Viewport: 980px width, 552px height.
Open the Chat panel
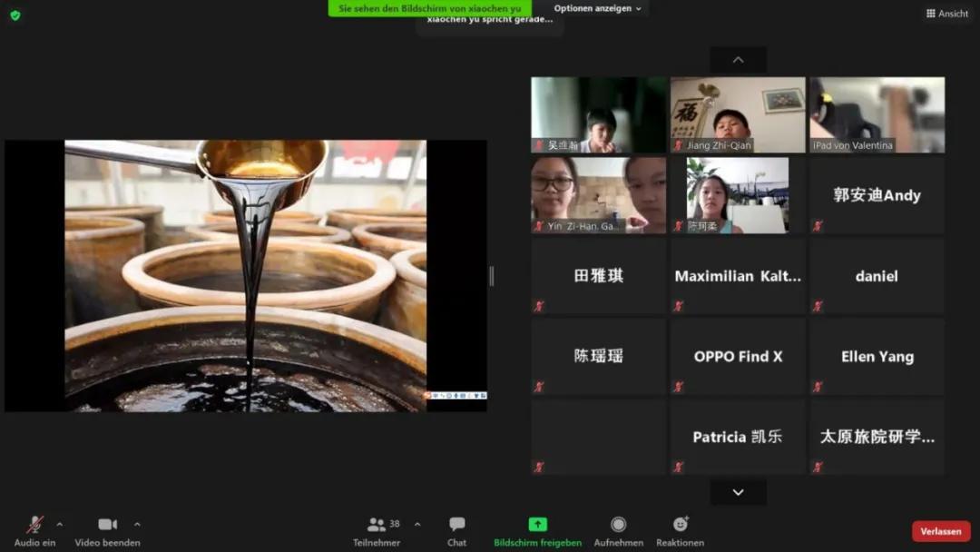tap(456, 530)
